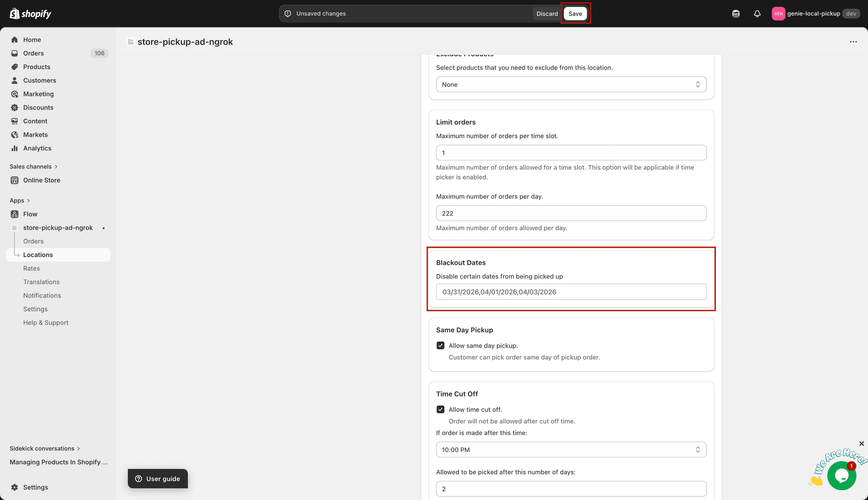Open the live chat widget
Image resolution: width=868 pixels, height=500 pixels.
[841, 475]
